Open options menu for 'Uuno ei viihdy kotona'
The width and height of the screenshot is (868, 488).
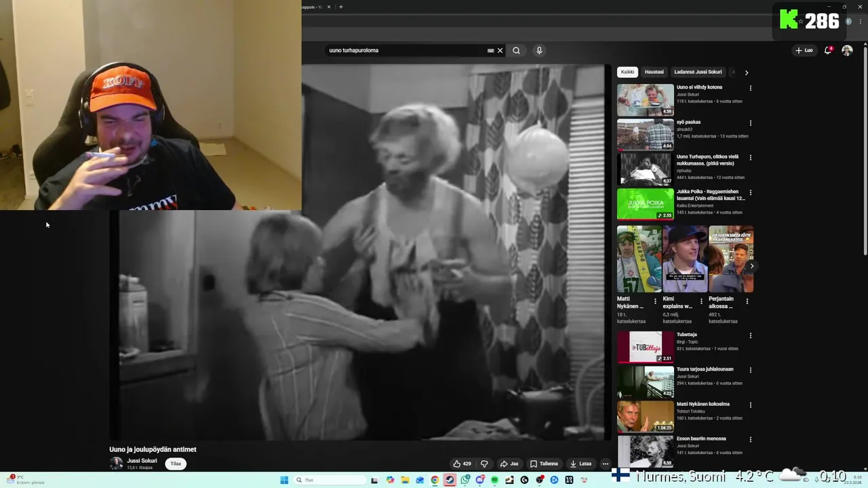(x=750, y=88)
